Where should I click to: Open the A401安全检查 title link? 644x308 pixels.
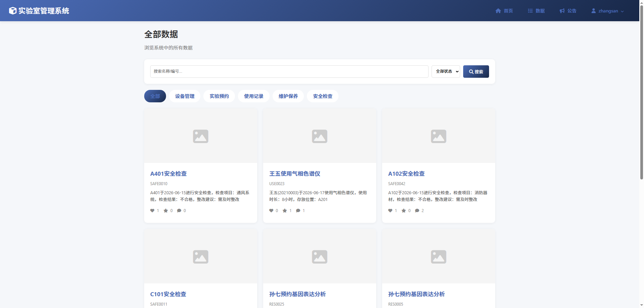pyautogui.click(x=168, y=174)
